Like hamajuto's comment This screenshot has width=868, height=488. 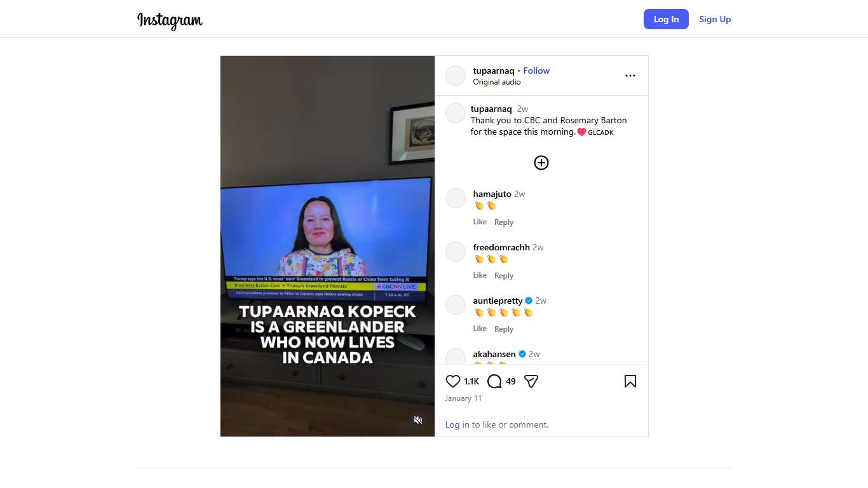pos(480,222)
